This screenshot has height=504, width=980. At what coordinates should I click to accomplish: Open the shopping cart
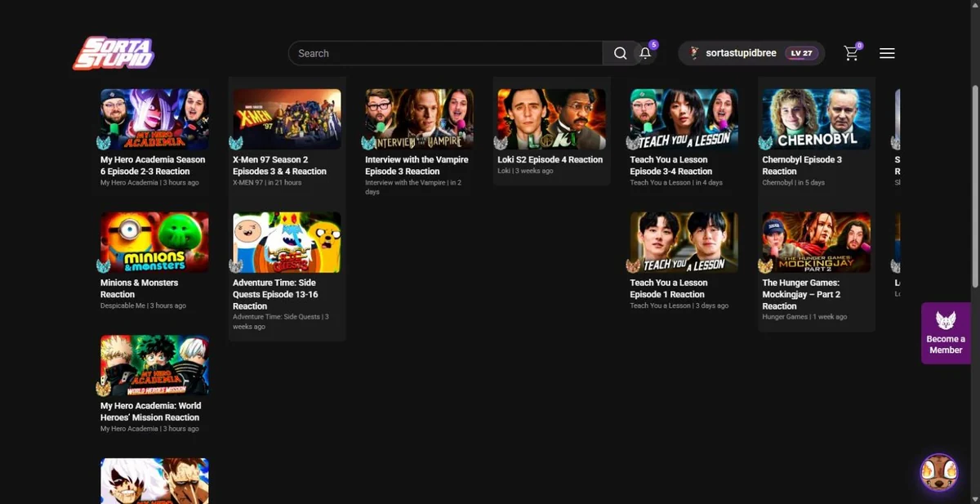tap(852, 53)
